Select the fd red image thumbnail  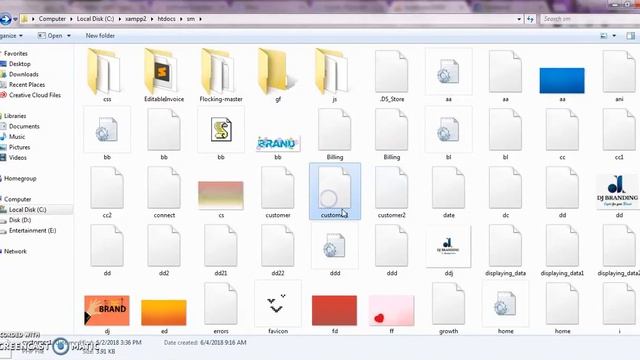(335, 311)
